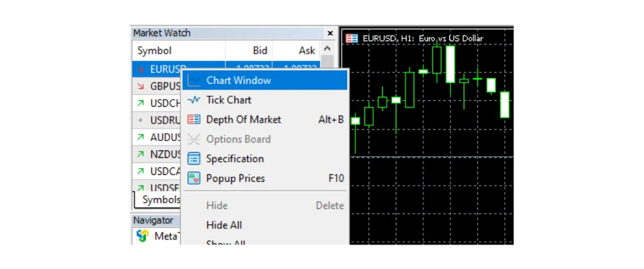Image resolution: width=644 pixels, height=269 pixels.
Task: Sort by the Bid column header
Action: pyautogui.click(x=260, y=51)
